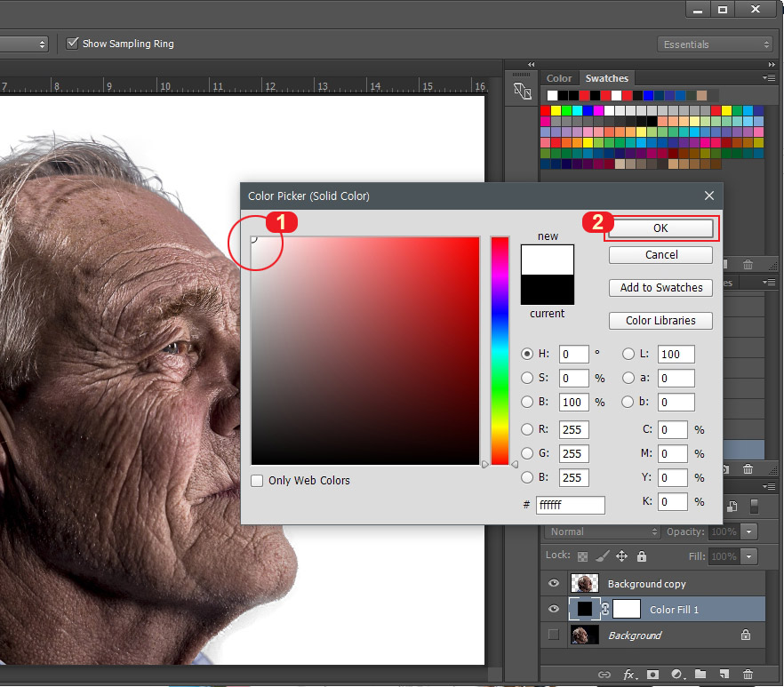Open the Normal blend mode dropdown

603,531
